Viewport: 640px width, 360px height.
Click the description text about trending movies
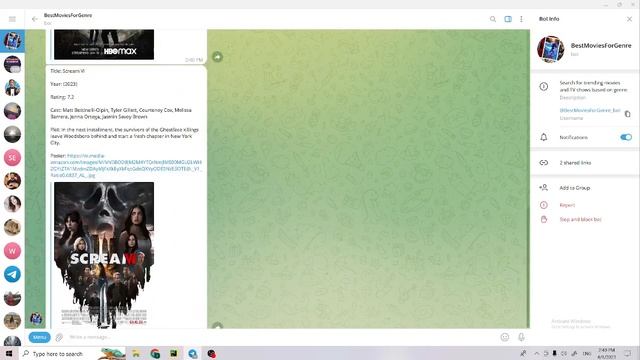pyautogui.click(x=593, y=86)
